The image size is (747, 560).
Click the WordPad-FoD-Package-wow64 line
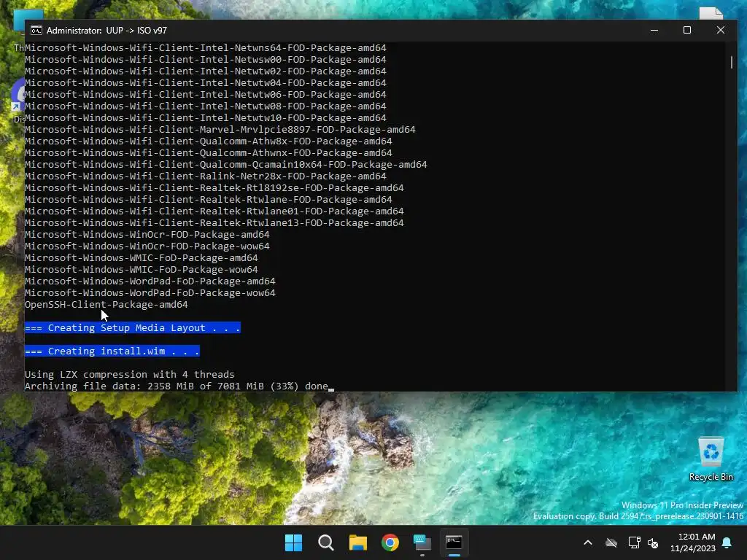(x=150, y=293)
